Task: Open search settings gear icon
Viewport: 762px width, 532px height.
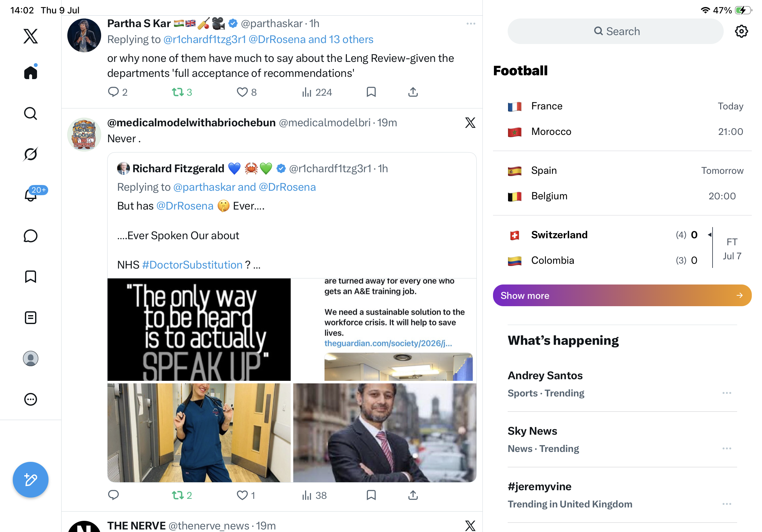Action: [741, 31]
